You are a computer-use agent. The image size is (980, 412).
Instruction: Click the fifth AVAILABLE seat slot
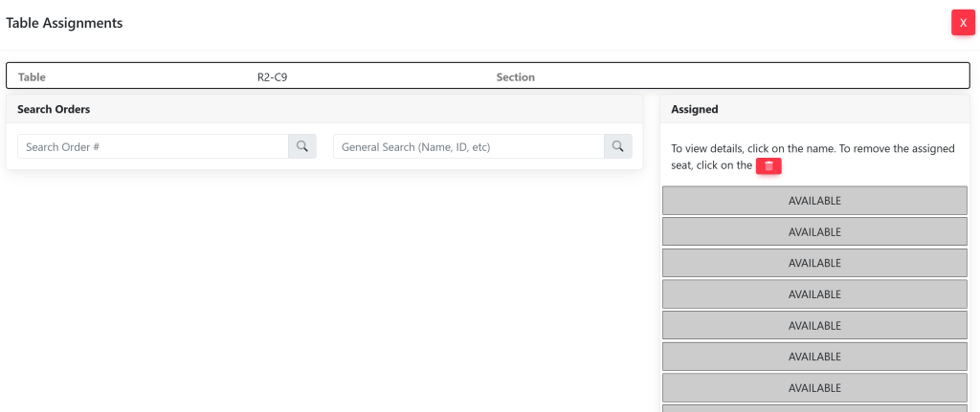[814, 326]
